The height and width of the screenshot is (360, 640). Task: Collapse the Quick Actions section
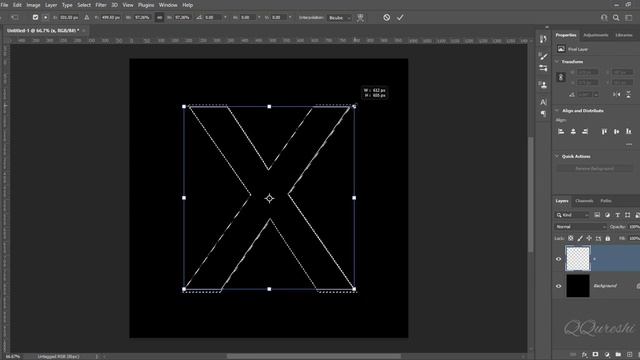557,156
